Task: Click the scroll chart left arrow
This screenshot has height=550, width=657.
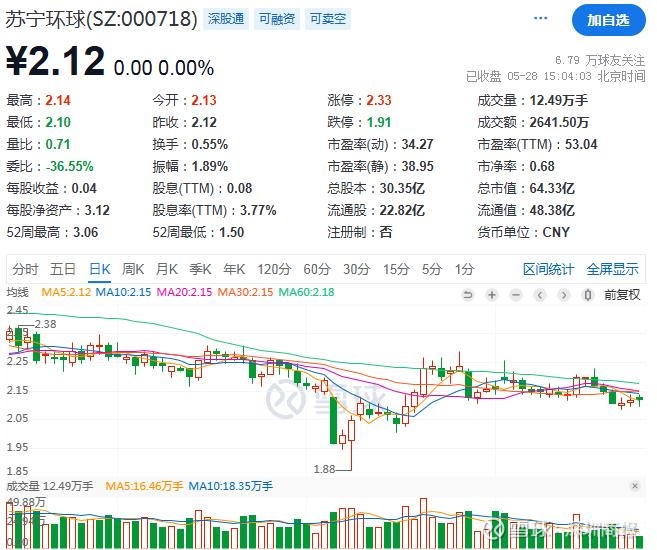Action: pos(540,295)
